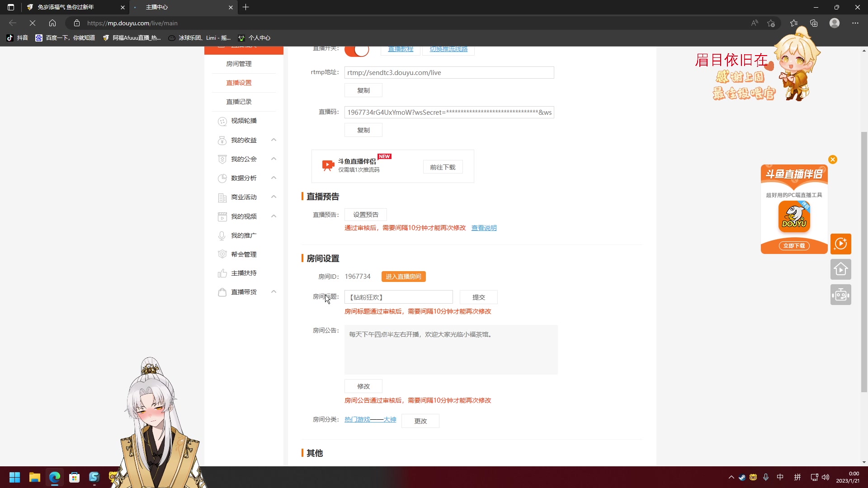The image size is (868, 488).
Task: Click the 帮会管理 badge icon
Action: [222, 254]
